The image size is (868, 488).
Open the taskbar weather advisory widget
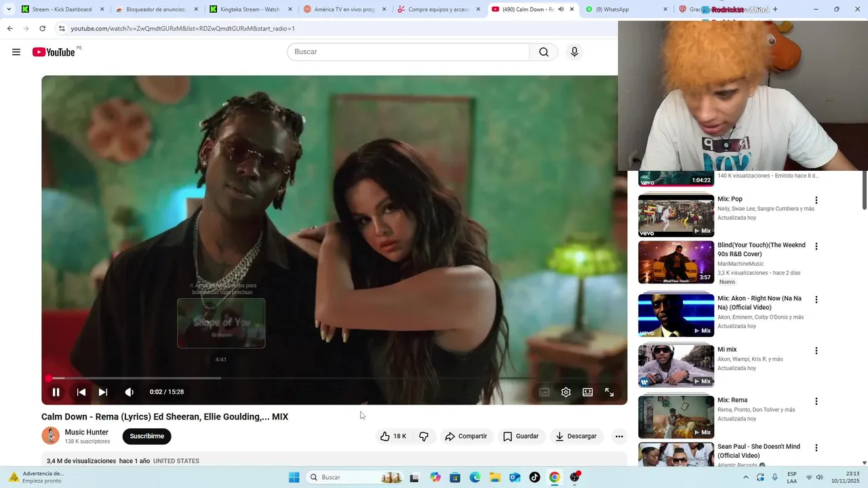click(x=36, y=477)
